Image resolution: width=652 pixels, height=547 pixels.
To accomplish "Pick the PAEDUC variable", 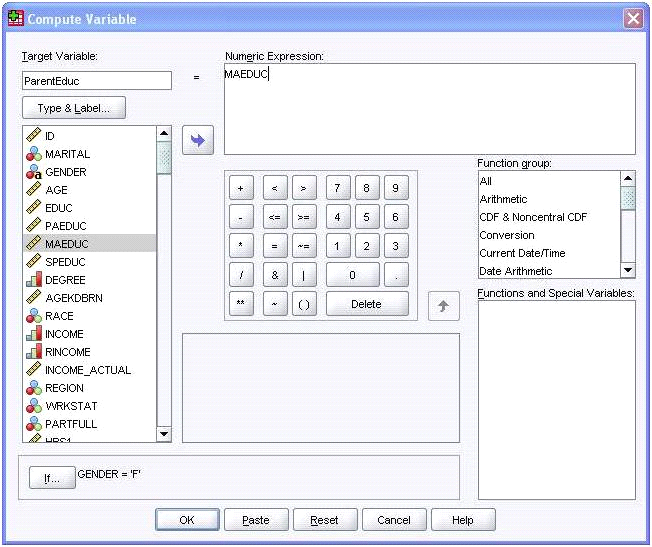I will pos(89,226).
